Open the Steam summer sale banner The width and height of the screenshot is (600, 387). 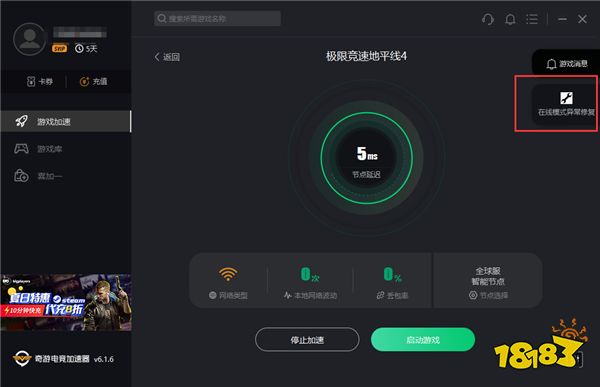tap(66, 302)
